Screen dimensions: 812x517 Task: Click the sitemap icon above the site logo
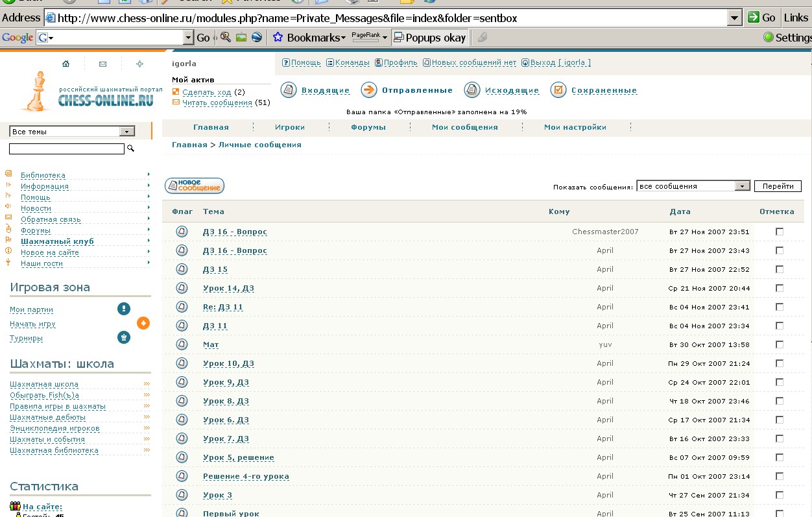point(139,64)
